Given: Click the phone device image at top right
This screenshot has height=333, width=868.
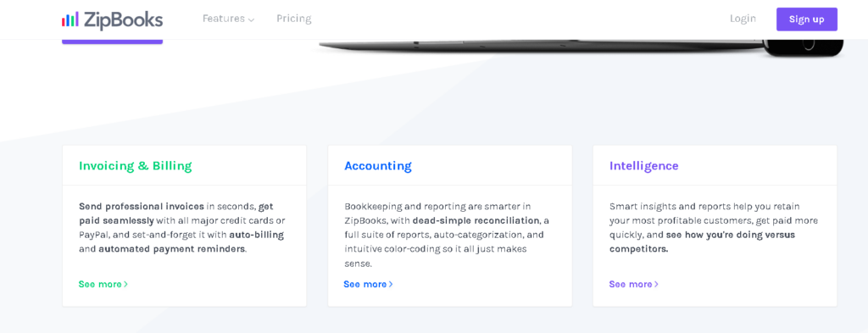Looking at the screenshot, I should point(803,47).
